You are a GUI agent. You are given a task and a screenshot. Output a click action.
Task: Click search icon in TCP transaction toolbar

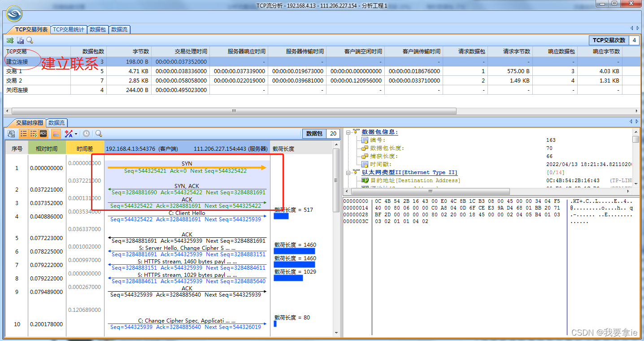(x=30, y=40)
